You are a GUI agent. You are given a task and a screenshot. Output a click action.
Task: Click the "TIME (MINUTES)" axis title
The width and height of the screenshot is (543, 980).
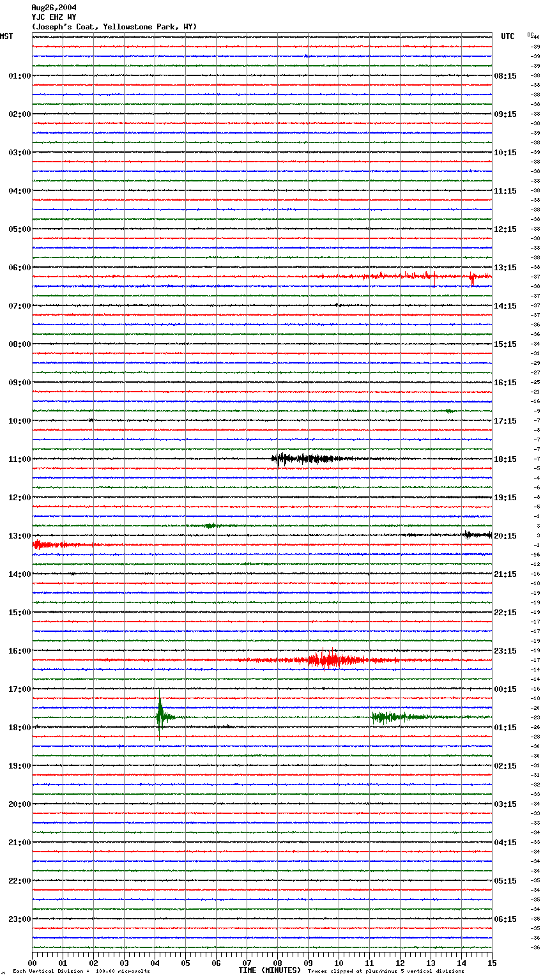[x=270, y=970]
